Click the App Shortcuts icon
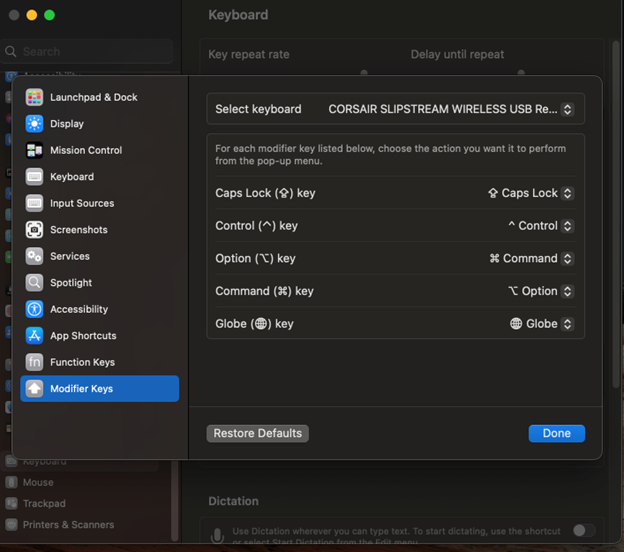The height and width of the screenshot is (552, 624). click(34, 336)
